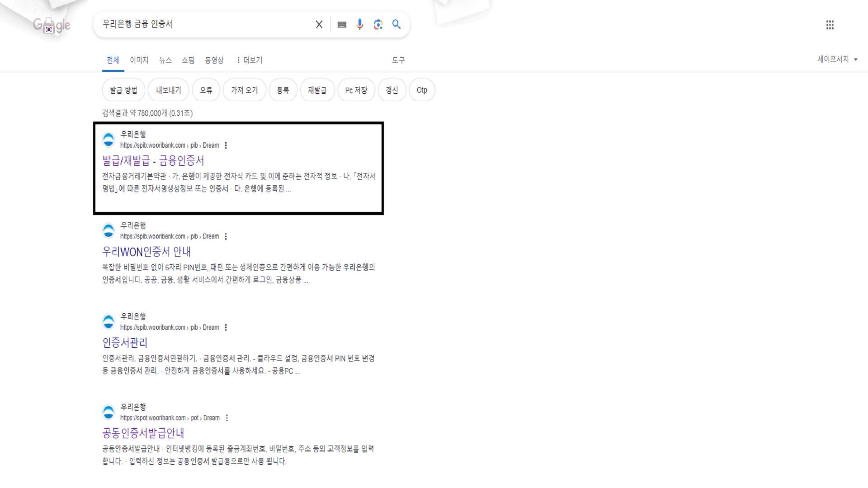
Task: Open the Google apps grid menu
Action: (830, 25)
